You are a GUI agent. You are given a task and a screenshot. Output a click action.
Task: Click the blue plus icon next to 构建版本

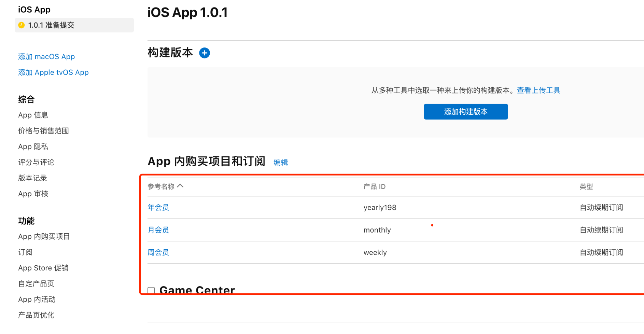[x=204, y=53]
